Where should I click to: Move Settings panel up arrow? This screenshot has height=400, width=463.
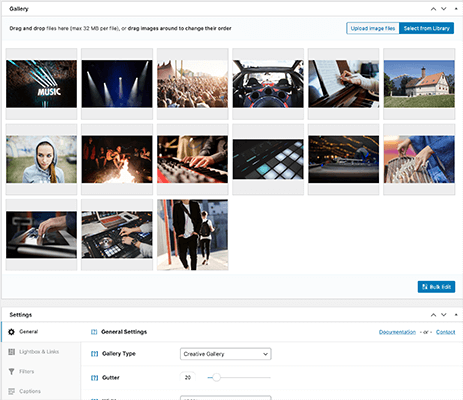coord(433,315)
